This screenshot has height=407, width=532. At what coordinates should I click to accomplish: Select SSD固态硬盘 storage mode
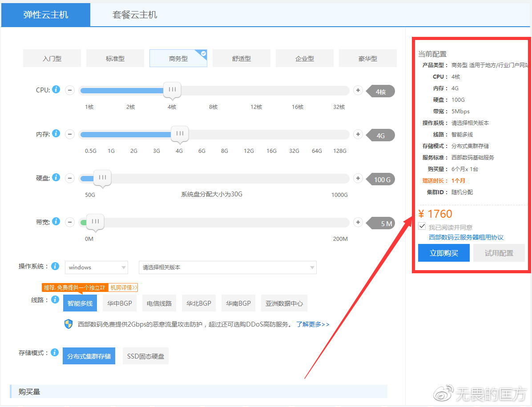click(145, 355)
